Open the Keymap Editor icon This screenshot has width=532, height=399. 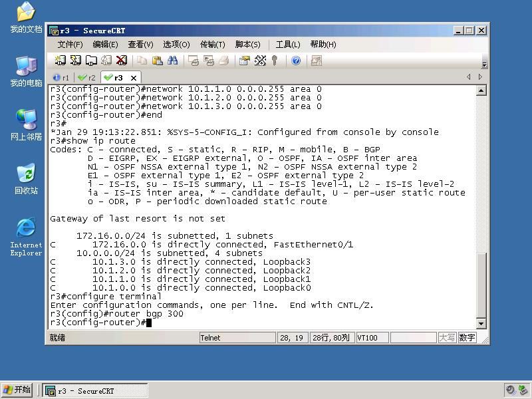(x=260, y=61)
